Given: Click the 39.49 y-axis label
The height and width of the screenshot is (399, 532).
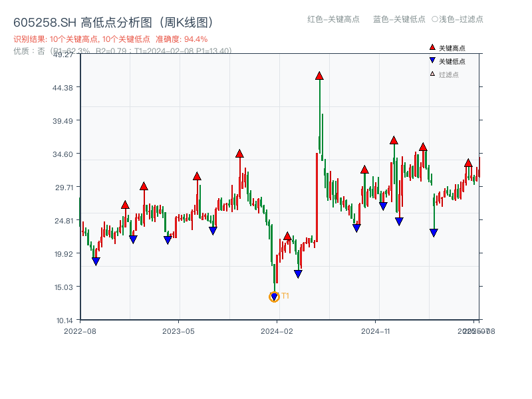Looking at the screenshot, I should coord(63,121).
